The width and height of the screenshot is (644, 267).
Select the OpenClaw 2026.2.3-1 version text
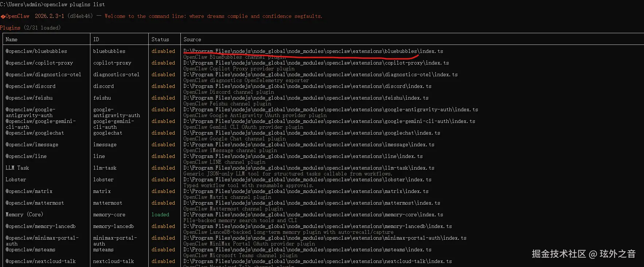click(35, 16)
